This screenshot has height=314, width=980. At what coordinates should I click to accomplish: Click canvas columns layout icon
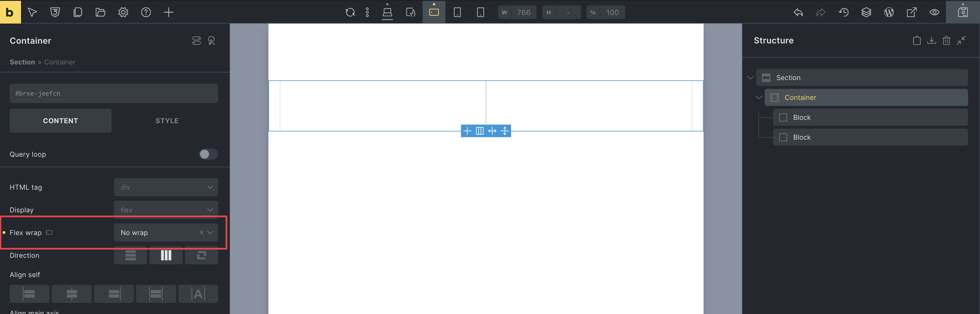480,131
